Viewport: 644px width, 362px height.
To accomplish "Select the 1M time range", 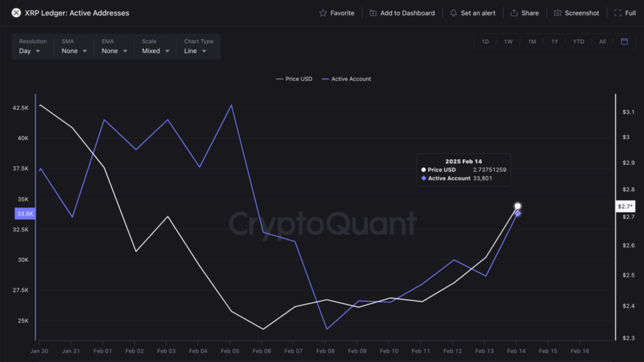I will (x=532, y=42).
